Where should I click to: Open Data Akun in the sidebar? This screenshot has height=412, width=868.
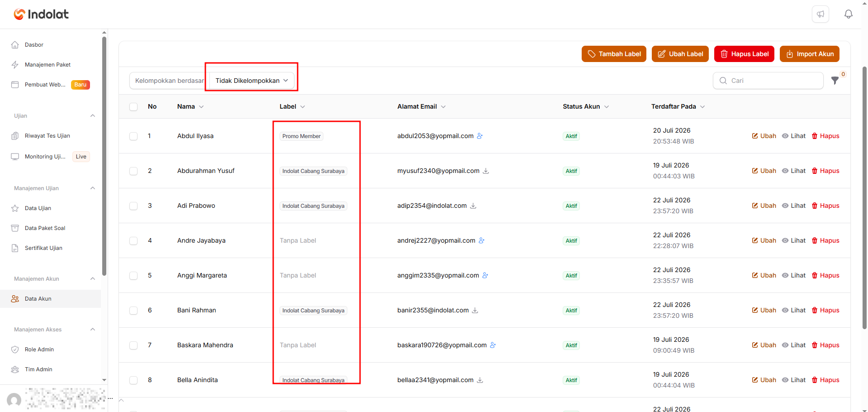point(51,299)
